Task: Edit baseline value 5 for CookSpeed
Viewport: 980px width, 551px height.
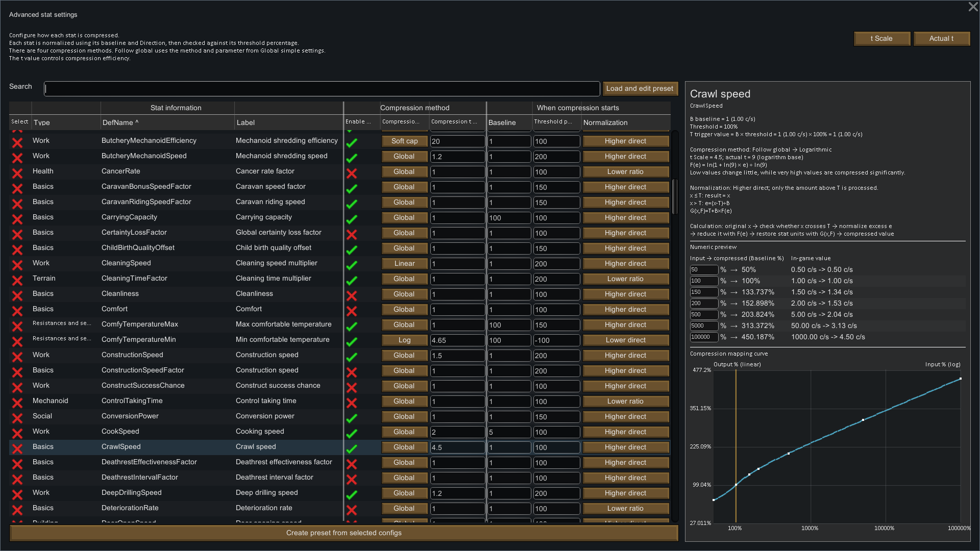Action: click(509, 432)
